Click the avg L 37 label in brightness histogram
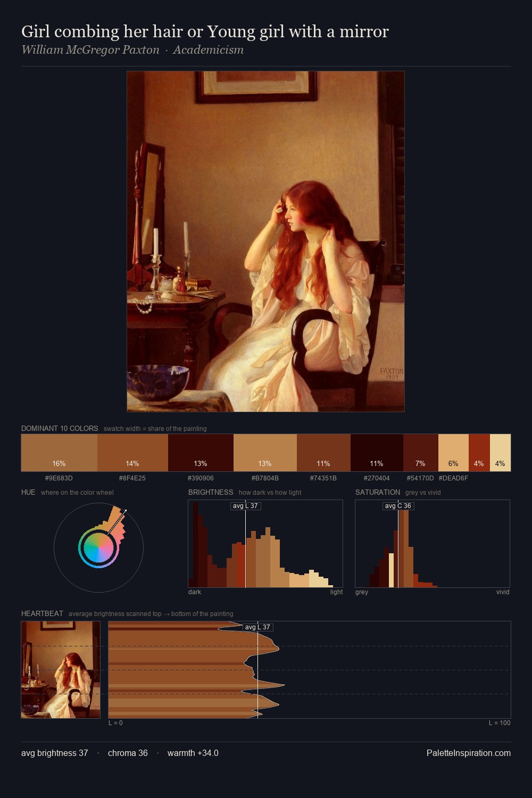Image resolution: width=532 pixels, height=798 pixels. [245, 506]
